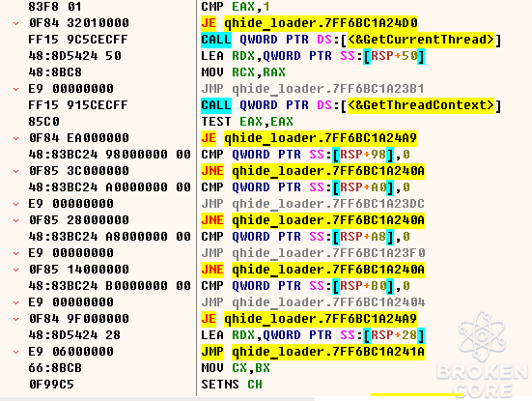Select JE qhide_loader.7FF6BC1A24D0 line
Screen dimensions: 532x401
[x=309, y=23]
